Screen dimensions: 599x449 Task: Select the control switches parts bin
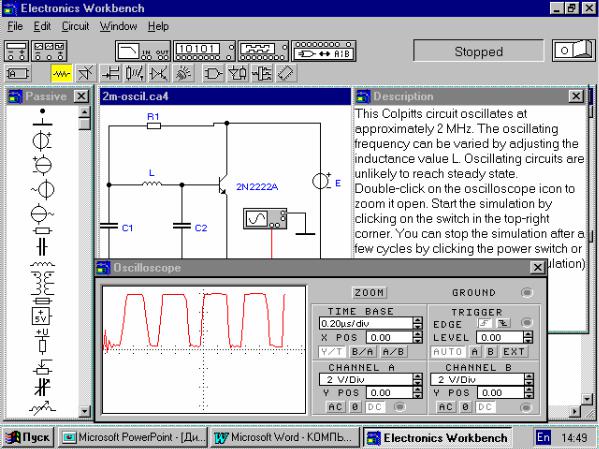(x=134, y=73)
